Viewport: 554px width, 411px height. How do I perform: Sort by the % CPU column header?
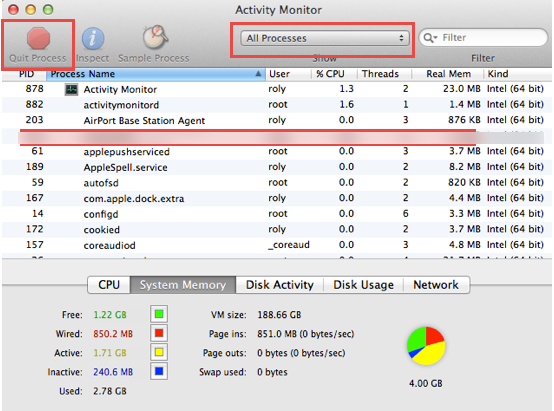[334, 74]
